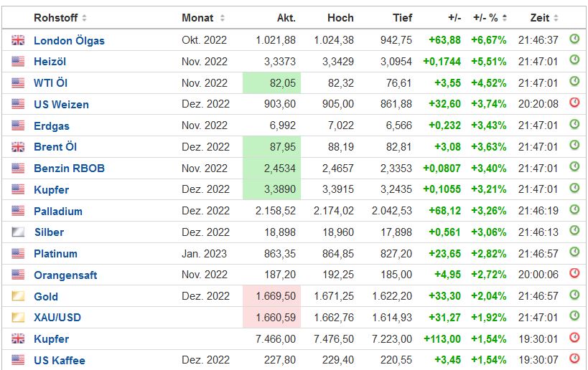Open the Benzin RBOB link
This screenshot has height=370, width=588.
click(69, 169)
